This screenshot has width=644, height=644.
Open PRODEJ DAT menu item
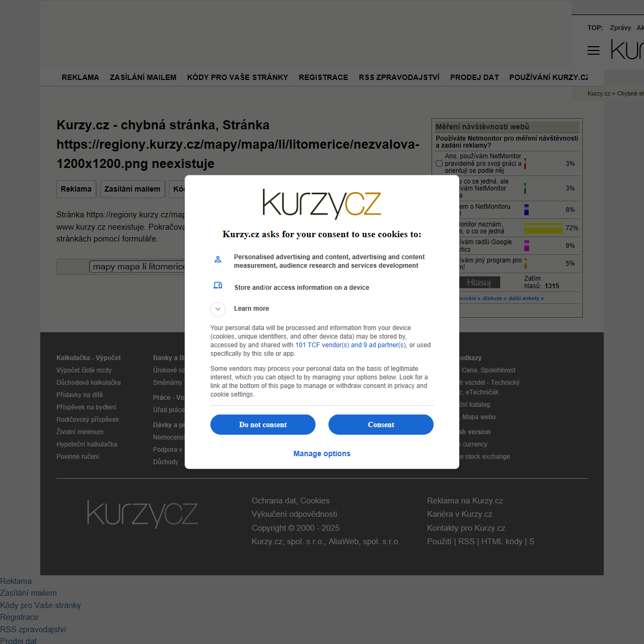(475, 77)
